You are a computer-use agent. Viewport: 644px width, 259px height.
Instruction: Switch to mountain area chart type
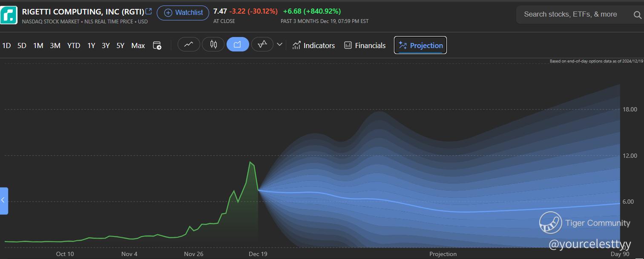pos(238,44)
